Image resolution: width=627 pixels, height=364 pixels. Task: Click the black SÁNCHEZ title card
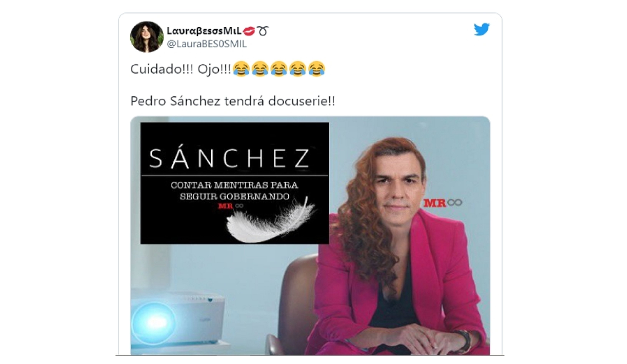tap(235, 183)
